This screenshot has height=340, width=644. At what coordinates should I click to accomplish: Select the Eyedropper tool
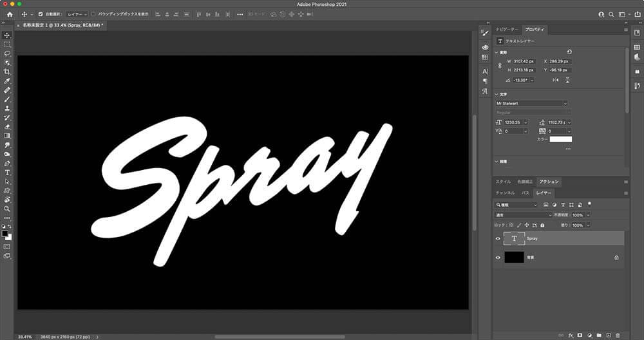(7, 81)
